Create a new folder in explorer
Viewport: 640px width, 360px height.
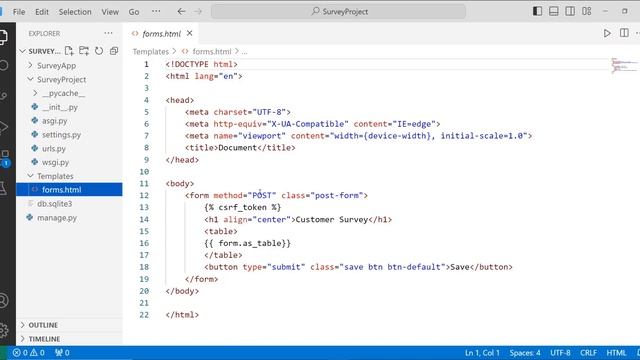(84, 51)
